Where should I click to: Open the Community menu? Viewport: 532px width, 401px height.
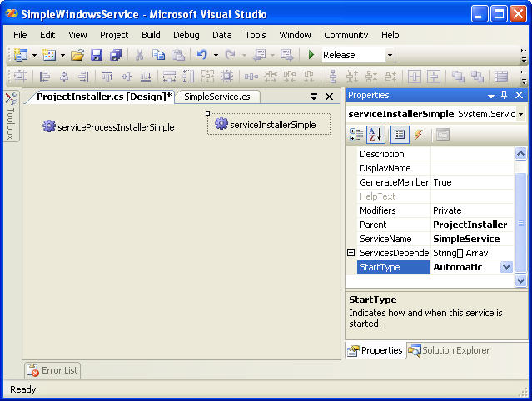(x=346, y=35)
